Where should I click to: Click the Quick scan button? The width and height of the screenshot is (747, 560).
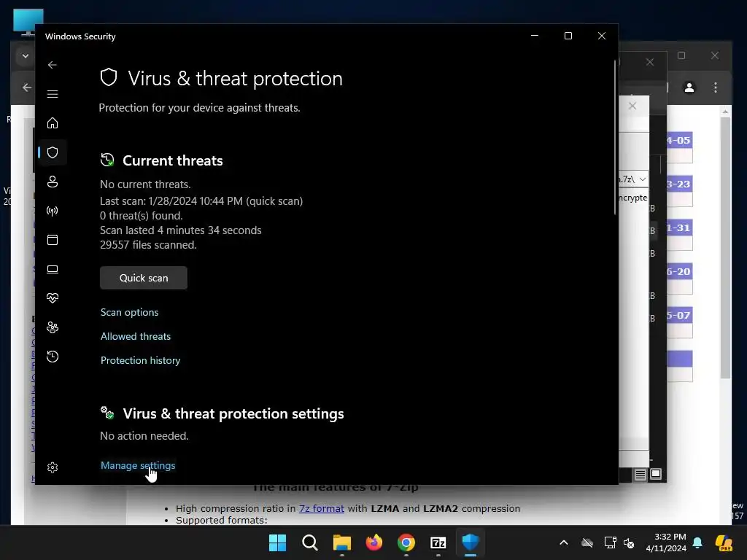tap(144, 278)
